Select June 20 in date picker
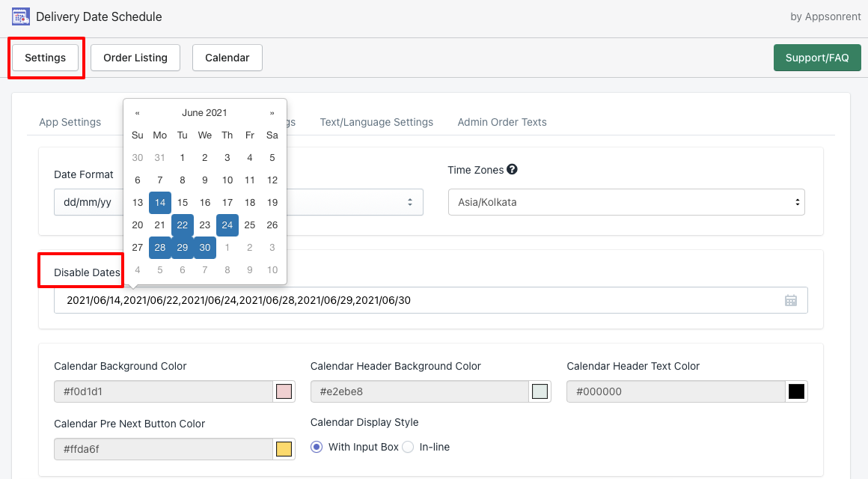Image resolution: width=868 pixels, height=479 pixels. pyautogui.click(x=138, y=225)
